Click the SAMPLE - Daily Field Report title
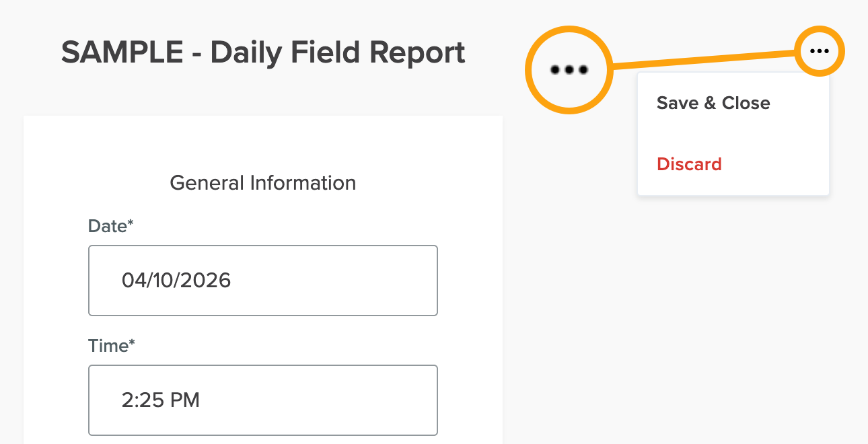The image size is (868, 444). coord(263,52)
